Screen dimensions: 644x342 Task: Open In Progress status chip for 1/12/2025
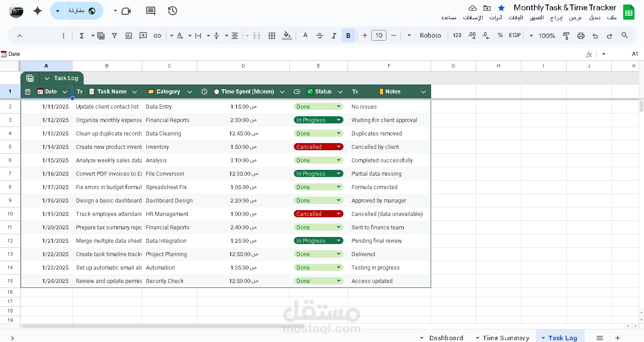pyautogui.click(x=318, y=120)
